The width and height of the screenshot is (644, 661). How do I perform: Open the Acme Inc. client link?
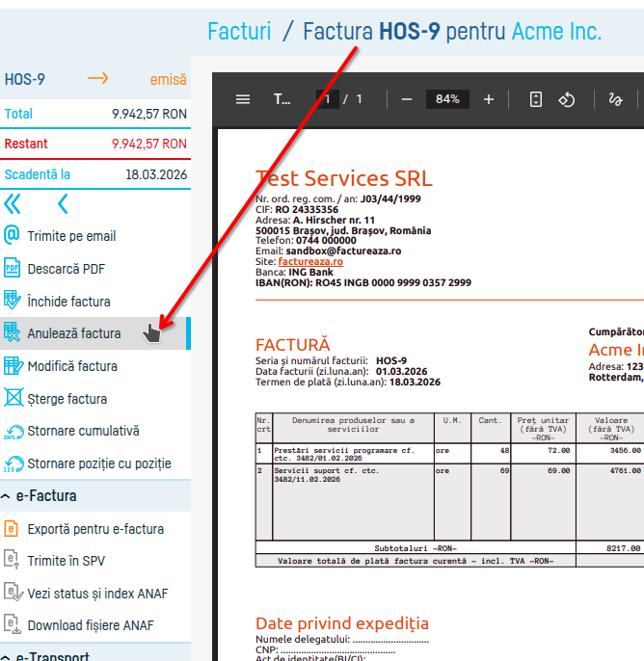pyautogui.click(x=555, y=32)
